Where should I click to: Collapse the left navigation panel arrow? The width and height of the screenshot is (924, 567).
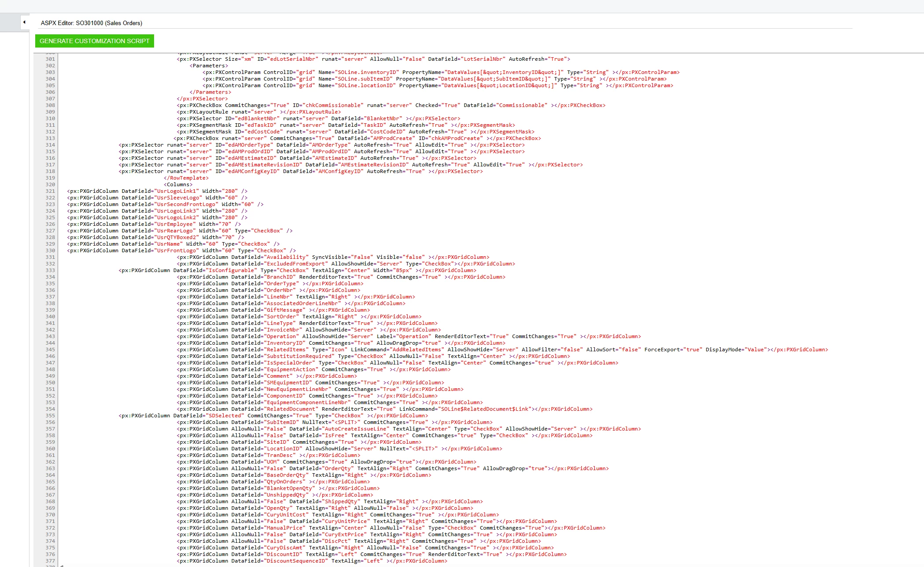pos(24,22)
